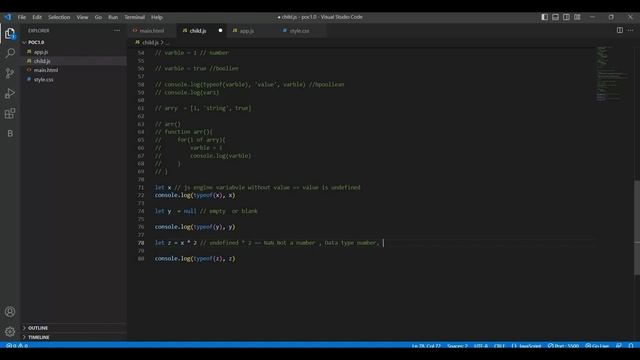The width and height of the screenshot is (640, 360).
Task: Click the EXPLORER panel title
Action: 39,31
